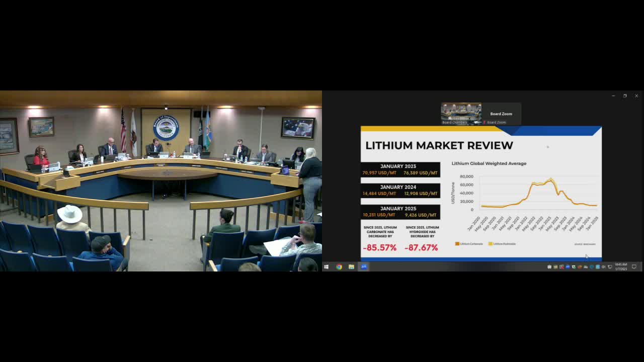Click the orange Lithium Carbonate color swatch

[x=457, y=243]
